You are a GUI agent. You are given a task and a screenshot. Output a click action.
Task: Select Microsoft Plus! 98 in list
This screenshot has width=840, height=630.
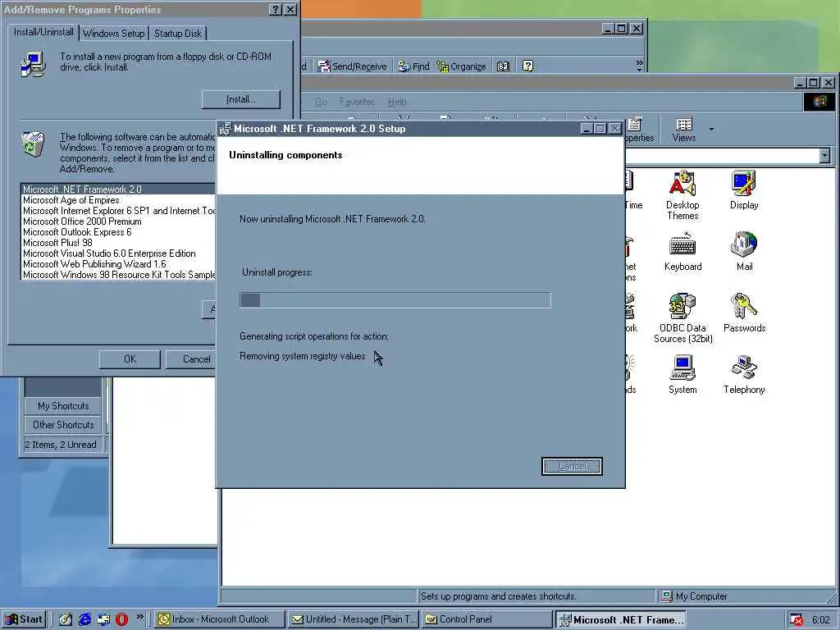(x=118, y=243)
